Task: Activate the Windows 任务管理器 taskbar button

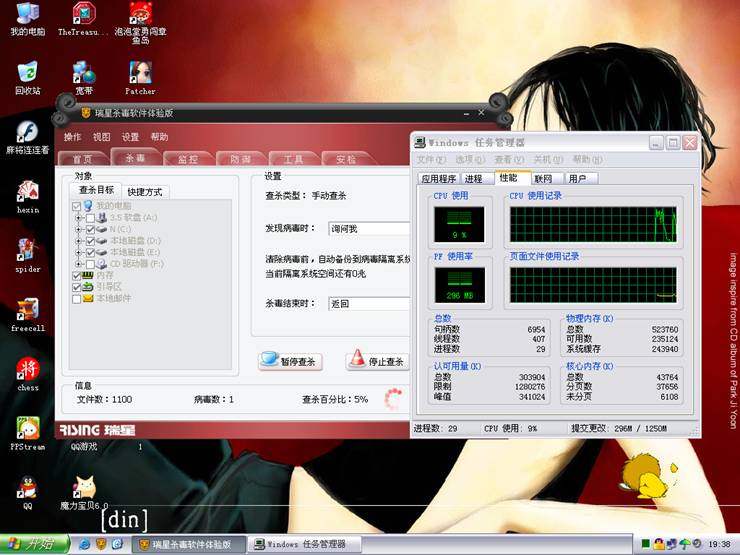Action: pos(305,545)
